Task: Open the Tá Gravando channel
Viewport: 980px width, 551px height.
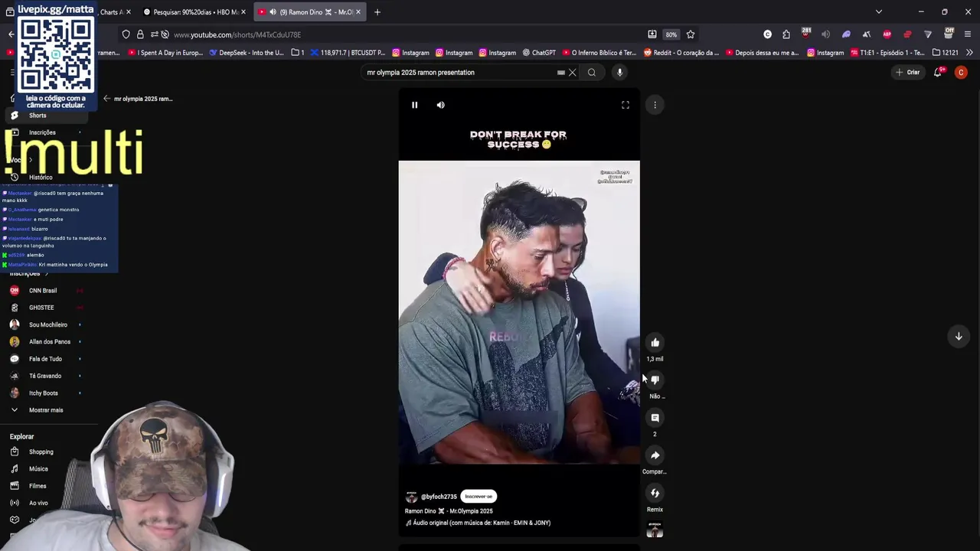Action: (46, 376)
